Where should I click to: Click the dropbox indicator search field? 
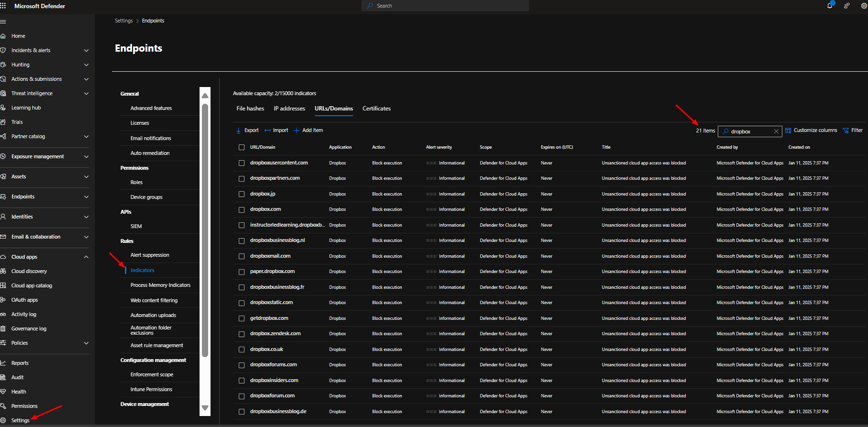click(750, 131)
